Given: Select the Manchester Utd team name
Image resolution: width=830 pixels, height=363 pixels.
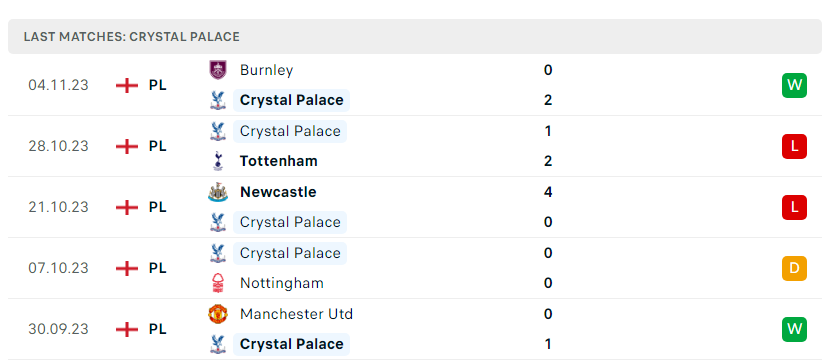Looking at the screenshot, I should pos(296,314).
